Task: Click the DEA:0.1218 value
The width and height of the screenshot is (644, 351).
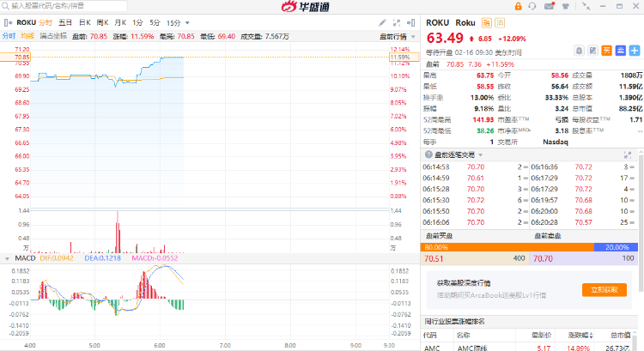Action: [103, 258]
